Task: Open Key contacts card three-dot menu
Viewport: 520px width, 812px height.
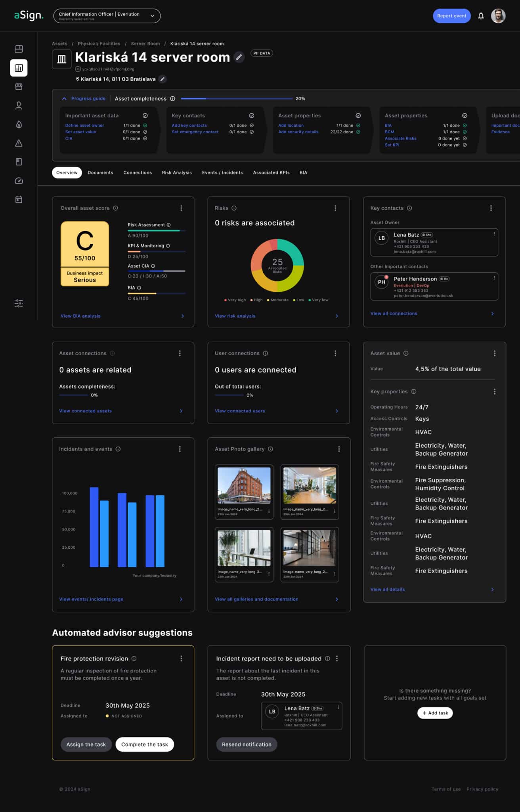Action: click(491, 208)
